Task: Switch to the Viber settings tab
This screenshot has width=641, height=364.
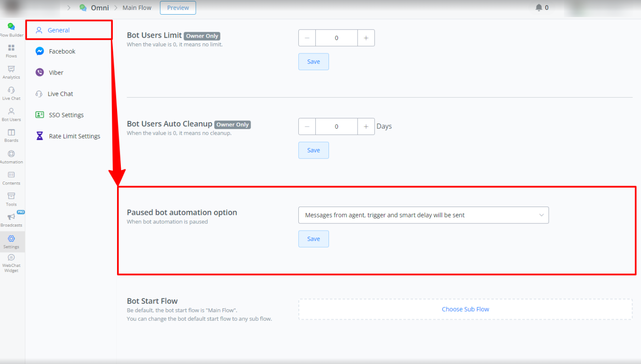Action: click(x=56, y=73)
